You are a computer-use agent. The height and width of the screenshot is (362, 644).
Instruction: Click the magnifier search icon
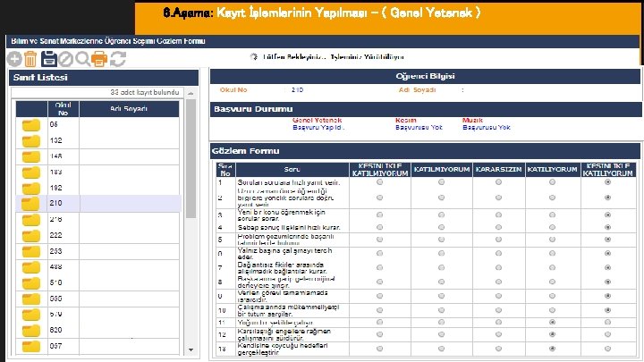[x=82, y=60]
